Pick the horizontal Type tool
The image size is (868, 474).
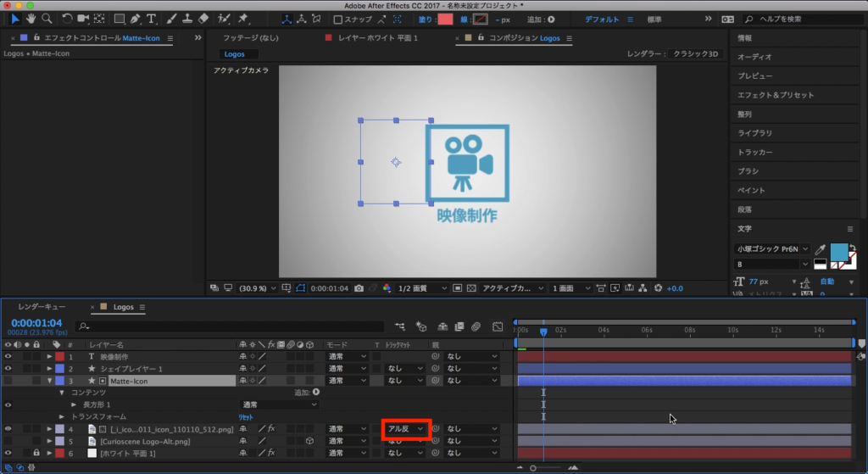tap(151, 19)
